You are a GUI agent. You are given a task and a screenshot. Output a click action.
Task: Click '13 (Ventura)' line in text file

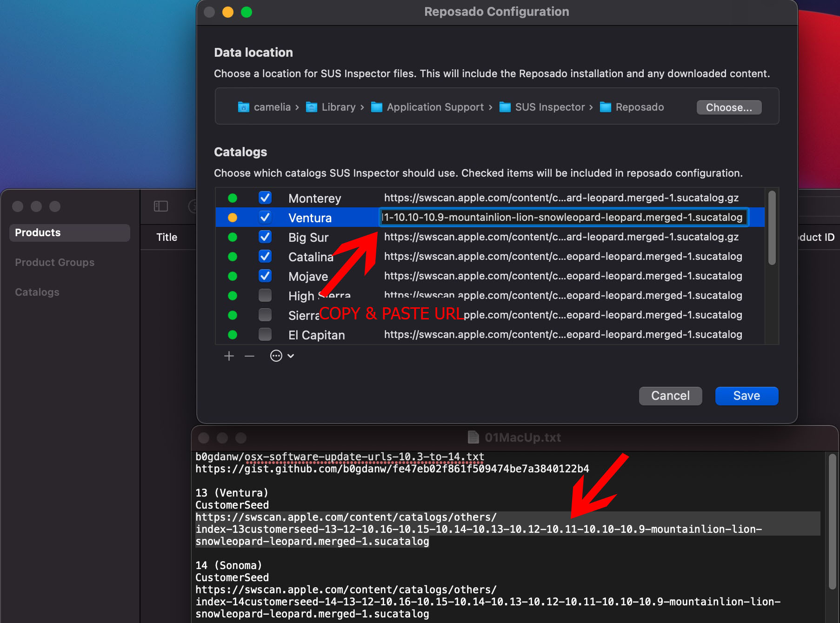point(232,493)
